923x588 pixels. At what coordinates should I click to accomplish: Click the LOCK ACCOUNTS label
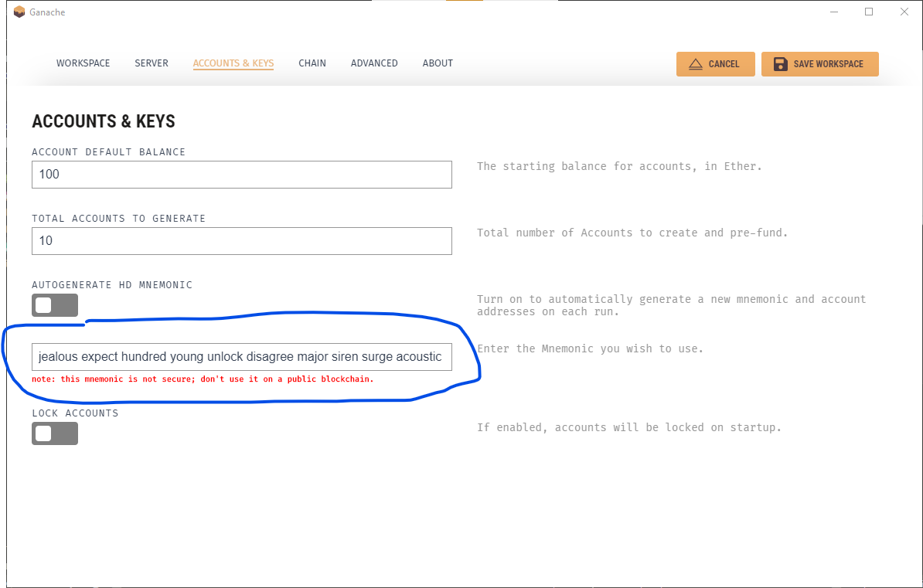(75, 413)
